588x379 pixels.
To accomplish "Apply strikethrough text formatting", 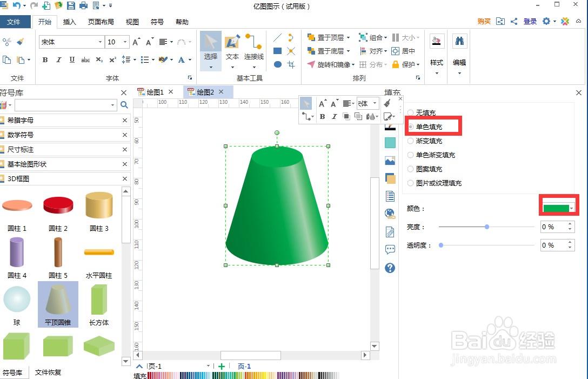I will [x=85, y=59].
